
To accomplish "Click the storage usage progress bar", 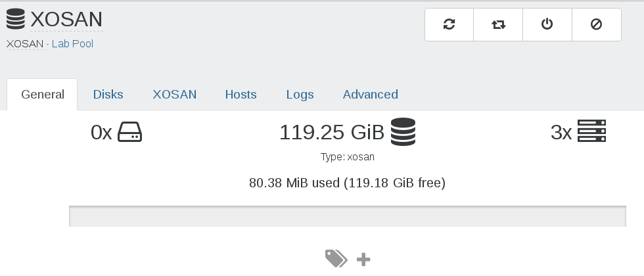I will tap(348, 216).
